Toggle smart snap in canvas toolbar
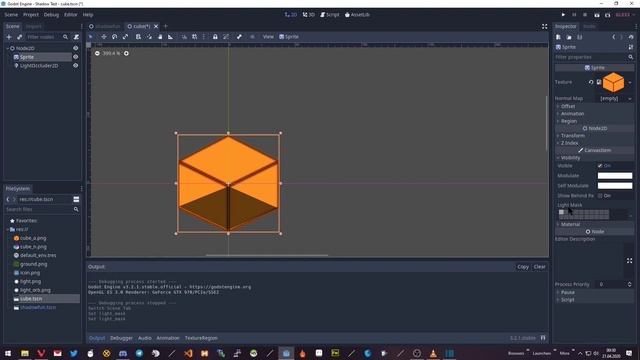 [x=184, y=37]
